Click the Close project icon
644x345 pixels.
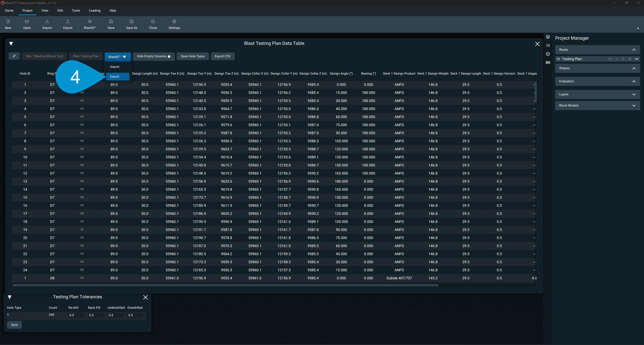(153, 22)
